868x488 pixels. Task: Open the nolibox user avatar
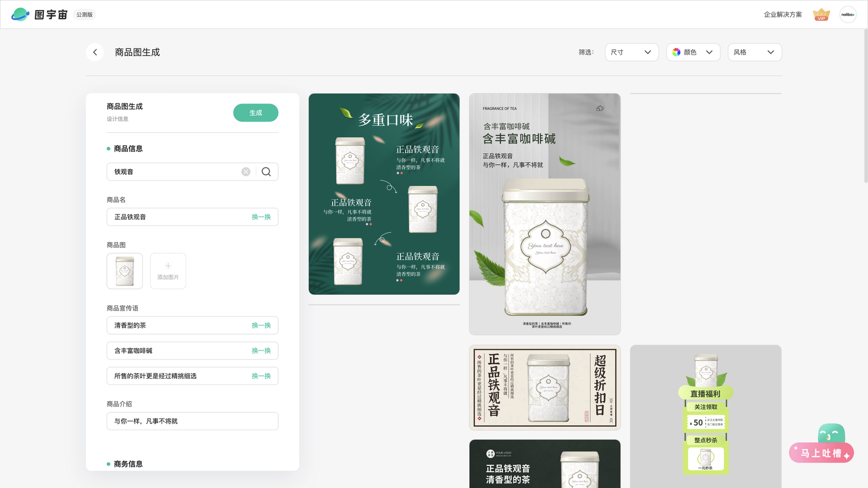[x=848, y=14]
